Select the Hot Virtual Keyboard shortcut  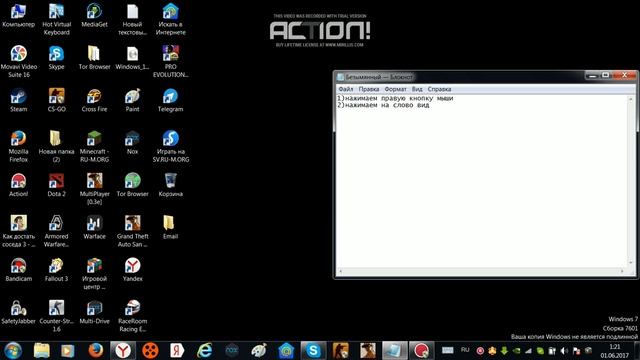(x=56, y=19)
